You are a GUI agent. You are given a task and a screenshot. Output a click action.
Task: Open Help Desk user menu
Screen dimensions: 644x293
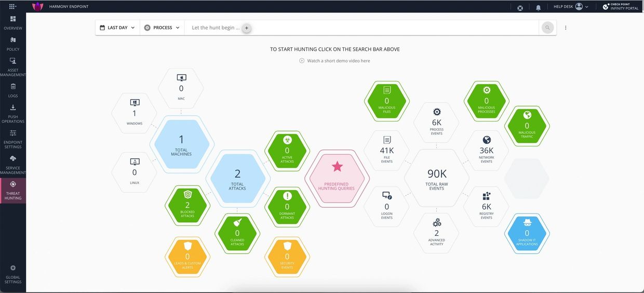point(571,7)
